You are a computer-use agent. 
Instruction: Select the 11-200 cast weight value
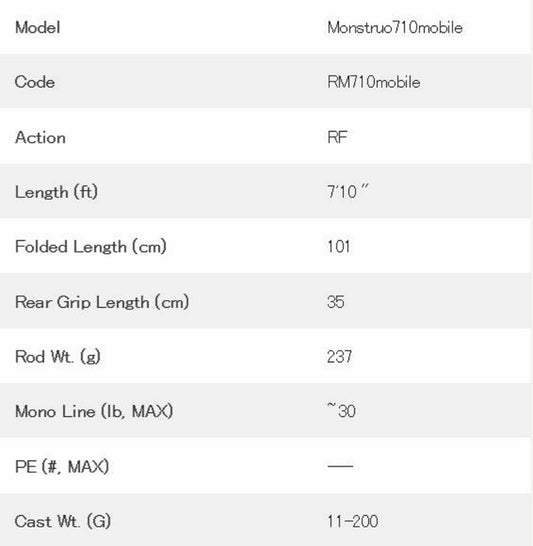click(352, 521)
